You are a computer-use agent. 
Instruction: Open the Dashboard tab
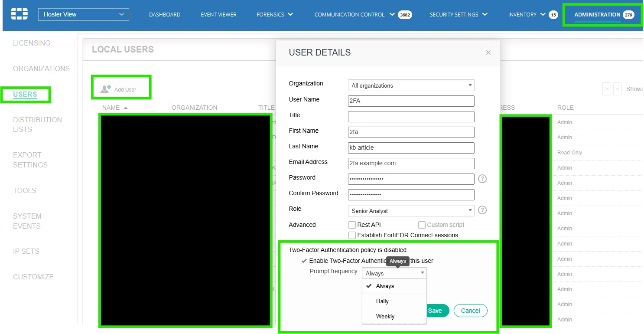[165, 15]
